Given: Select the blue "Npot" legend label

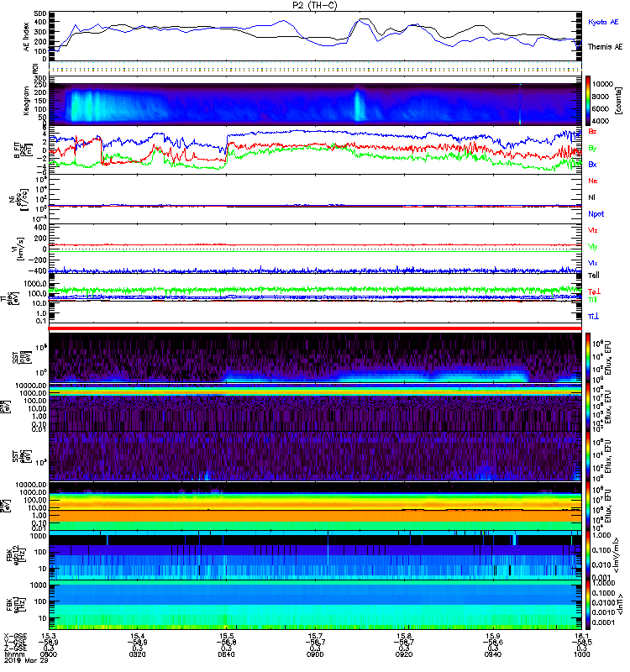Looking at the screenshot, I should click(596, 214).
